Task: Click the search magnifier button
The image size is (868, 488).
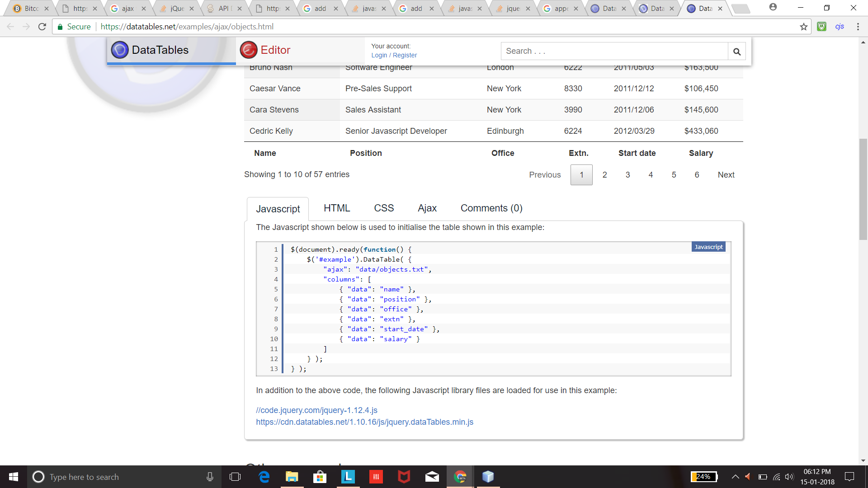Action: (737, 52)
